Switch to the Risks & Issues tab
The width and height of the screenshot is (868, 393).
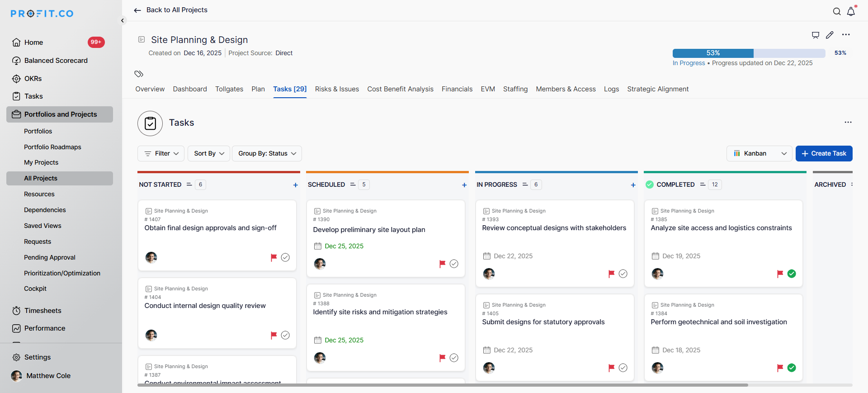click(337, 89)
